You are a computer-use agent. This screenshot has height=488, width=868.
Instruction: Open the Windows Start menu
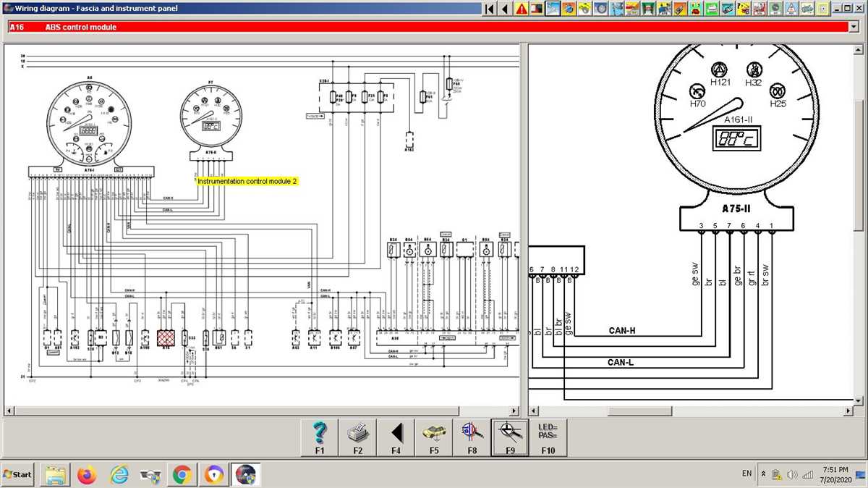pos(18,474)
